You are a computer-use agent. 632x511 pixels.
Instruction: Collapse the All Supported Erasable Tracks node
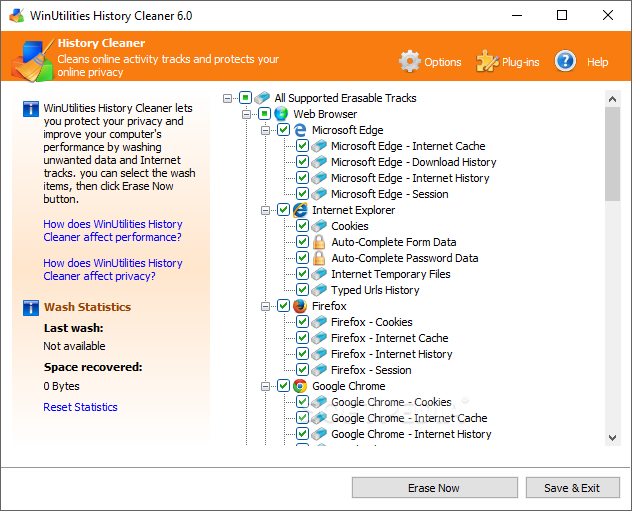click(227, 98)
